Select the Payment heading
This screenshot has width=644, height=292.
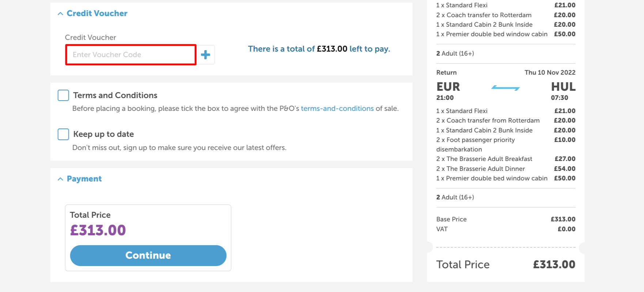point(84,179)
